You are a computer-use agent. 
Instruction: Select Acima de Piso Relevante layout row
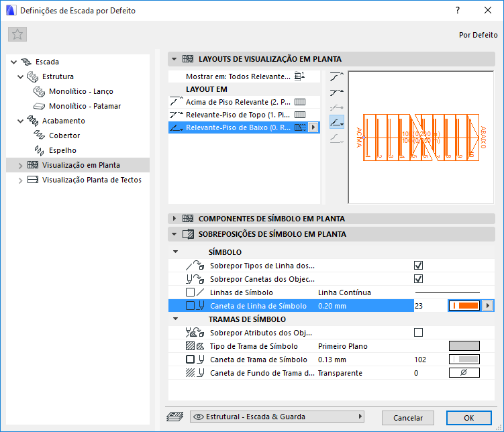[x=244, y=102]
